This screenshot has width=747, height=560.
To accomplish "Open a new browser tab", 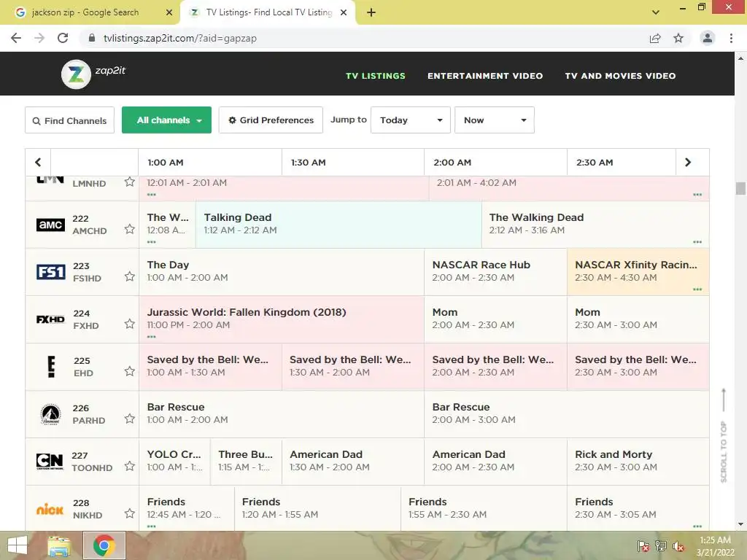I will pyautogui.click(x=371, y=12).
